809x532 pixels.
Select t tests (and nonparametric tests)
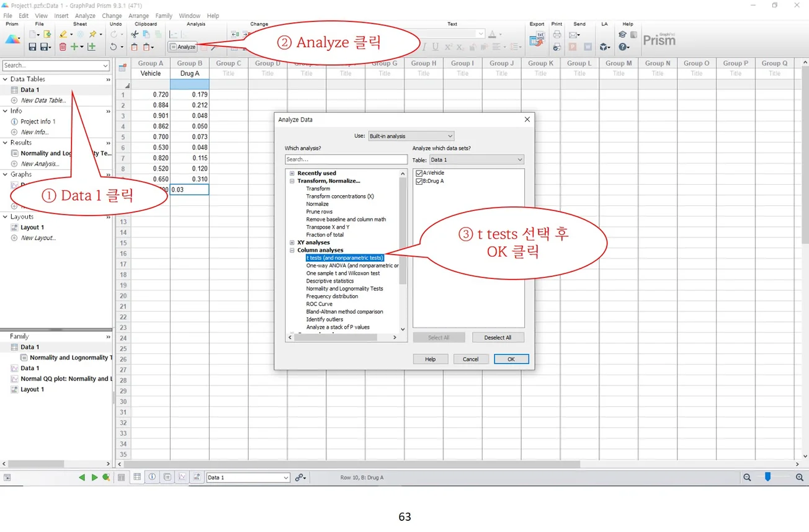tap(345, 258)
